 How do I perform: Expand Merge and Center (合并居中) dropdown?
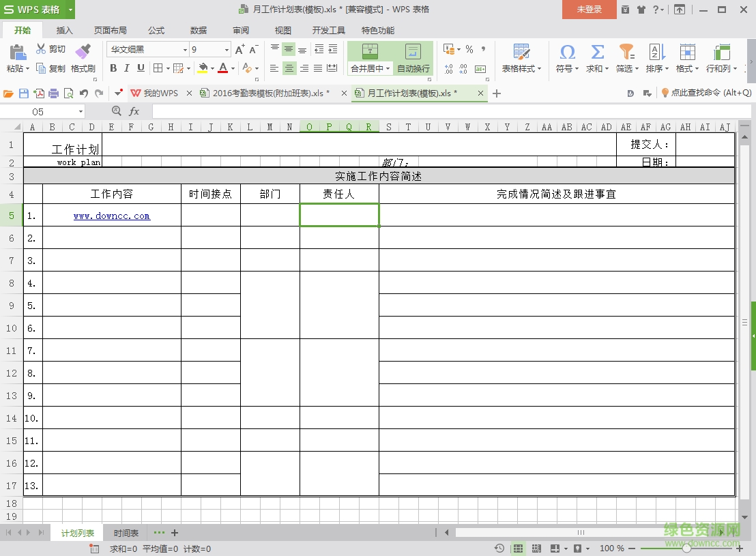(x=388, y=69)
